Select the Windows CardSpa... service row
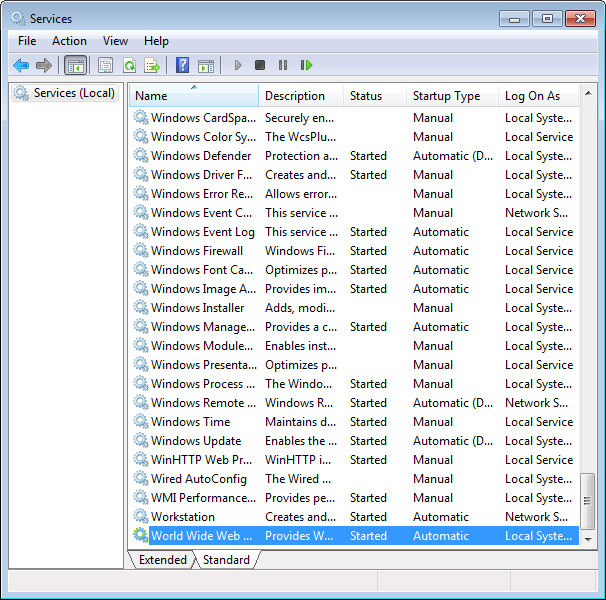 click(x=354, y=118)
